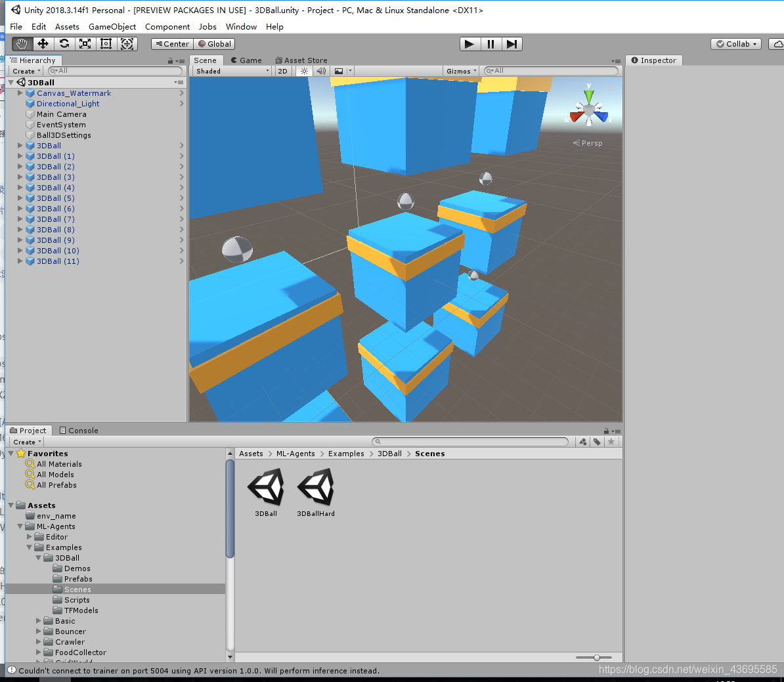The image size is (784, 682).
Task: Open Hierarchy Create dropdown
Action: pyautogui.click(x=26, y=71)
